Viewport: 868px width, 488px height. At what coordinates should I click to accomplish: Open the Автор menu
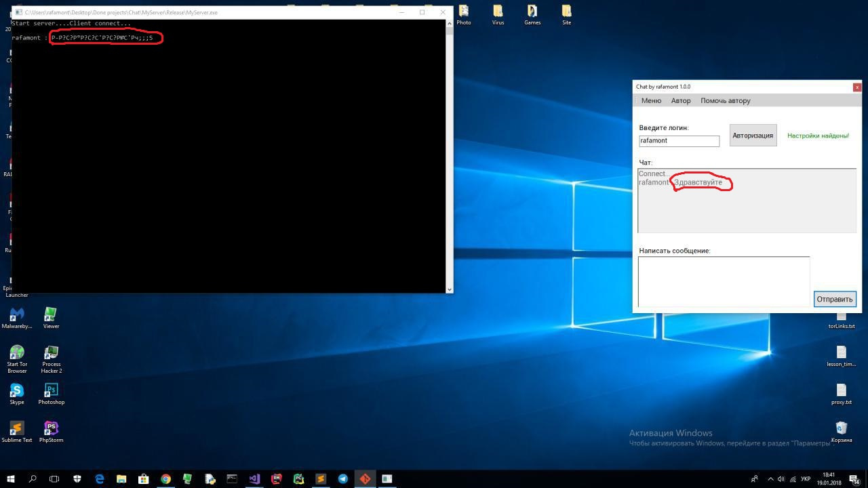[x=681, y=100]
